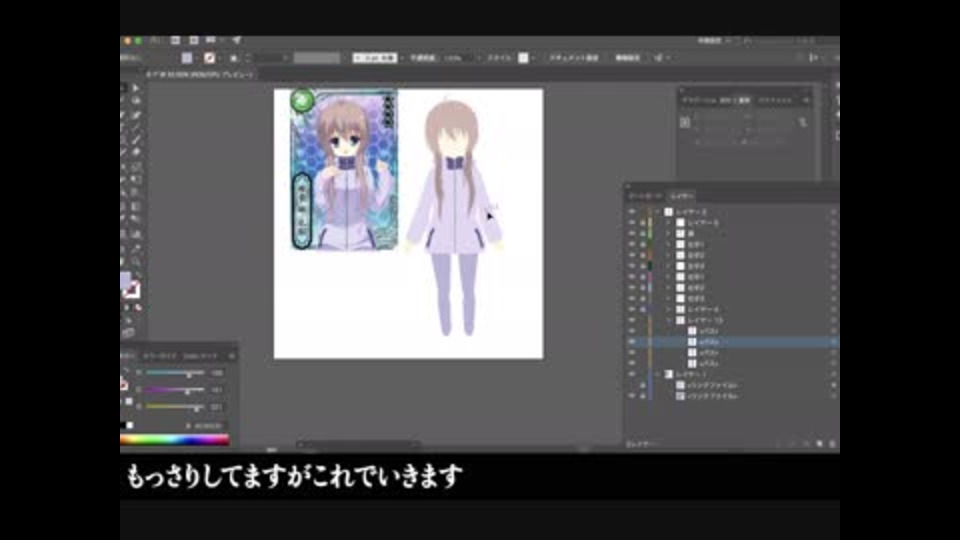Collapse the レイヤー 1 group
The height and width of the screenshot is (540, 960).
[658, 374]
